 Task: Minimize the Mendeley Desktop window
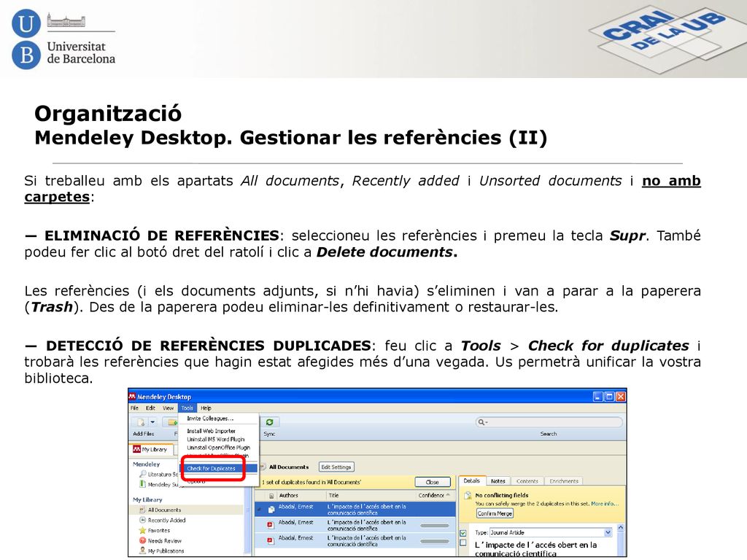click(598, 397)
